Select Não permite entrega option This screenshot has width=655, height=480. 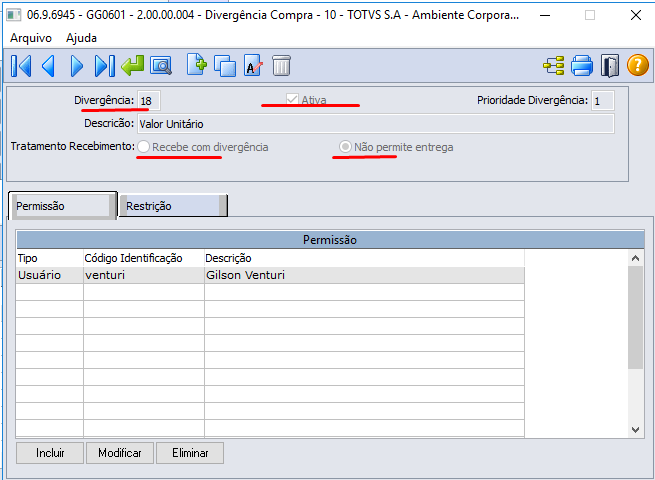[345, 147]
